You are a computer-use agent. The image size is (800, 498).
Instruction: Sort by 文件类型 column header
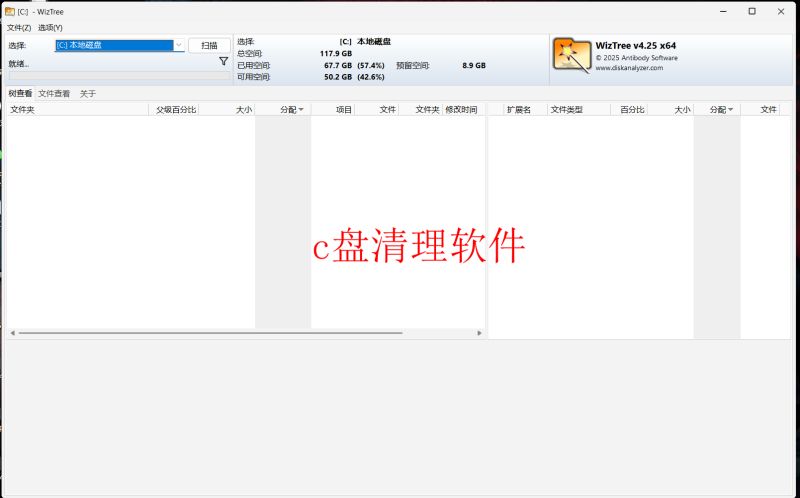[x=579, y=110]
